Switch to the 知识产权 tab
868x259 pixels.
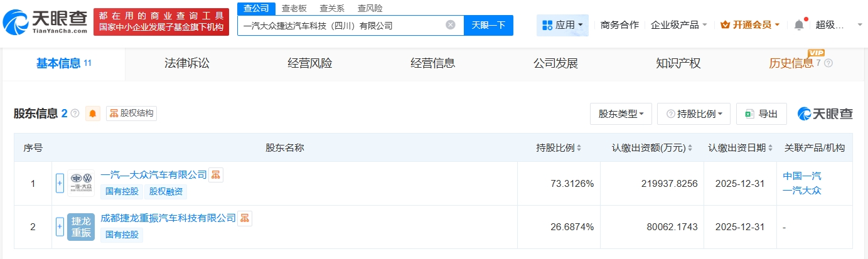[x=678, y=63]
